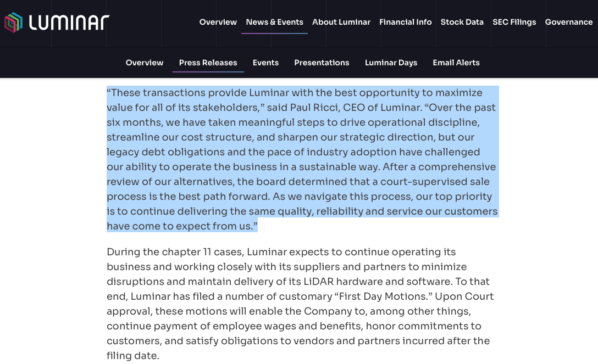Open the Financial Info section

405,22
